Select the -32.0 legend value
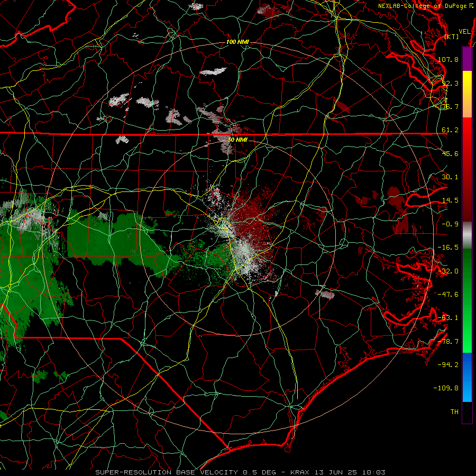The image size is (476, 476). point(448,271)
